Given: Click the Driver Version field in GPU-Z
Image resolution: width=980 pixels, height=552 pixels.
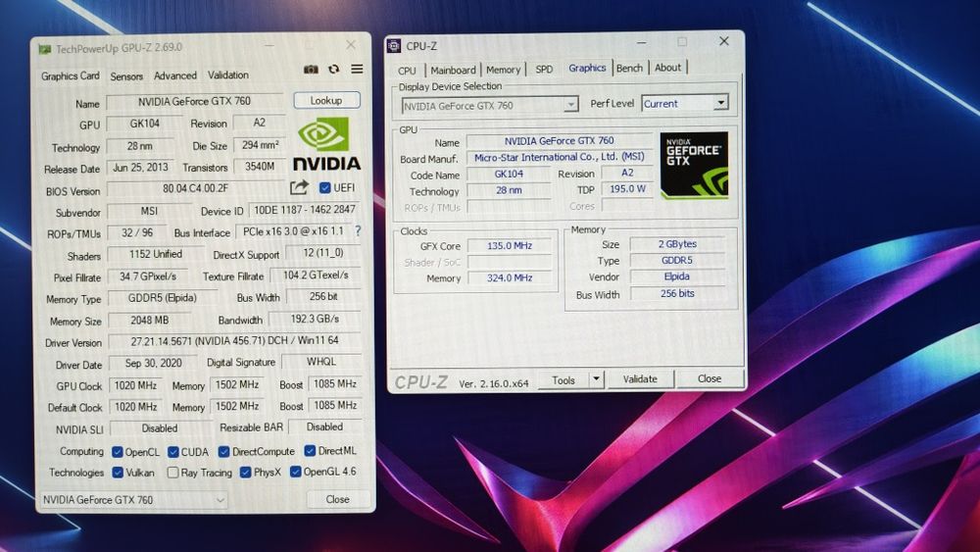Looking at the screenshot, I should (x=235, y=341).
